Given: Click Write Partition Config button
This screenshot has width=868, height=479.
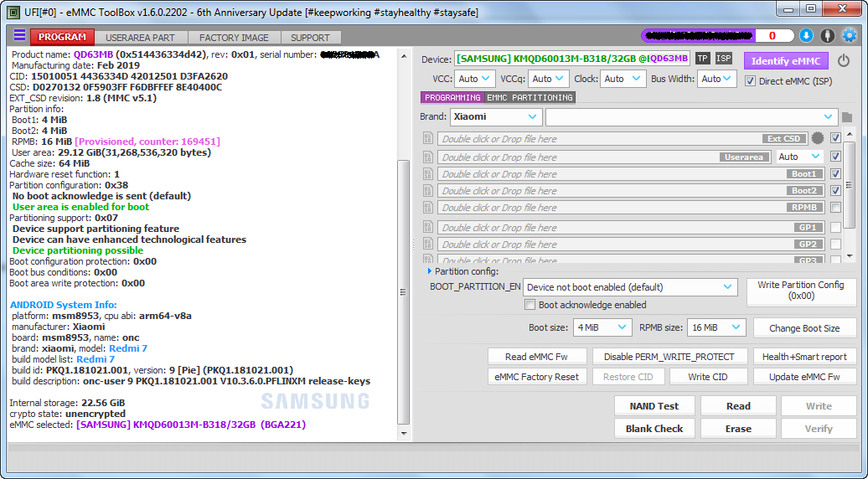Looking at the screenshot, I should click(800, 291).
